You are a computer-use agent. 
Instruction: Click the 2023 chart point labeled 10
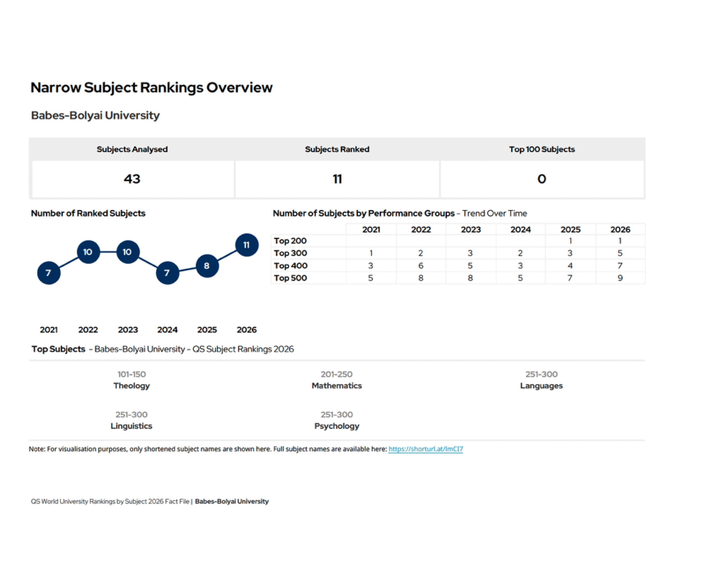[x=128, y=252]
